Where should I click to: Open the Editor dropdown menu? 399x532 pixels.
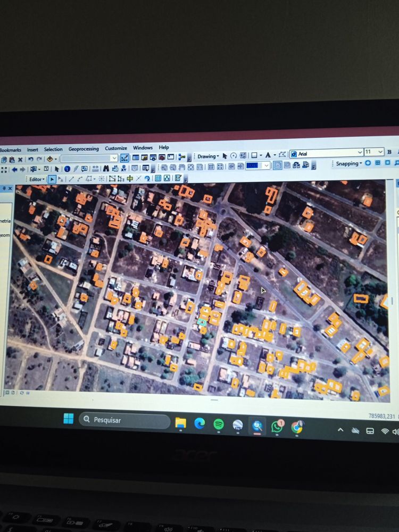click(37, 179)
